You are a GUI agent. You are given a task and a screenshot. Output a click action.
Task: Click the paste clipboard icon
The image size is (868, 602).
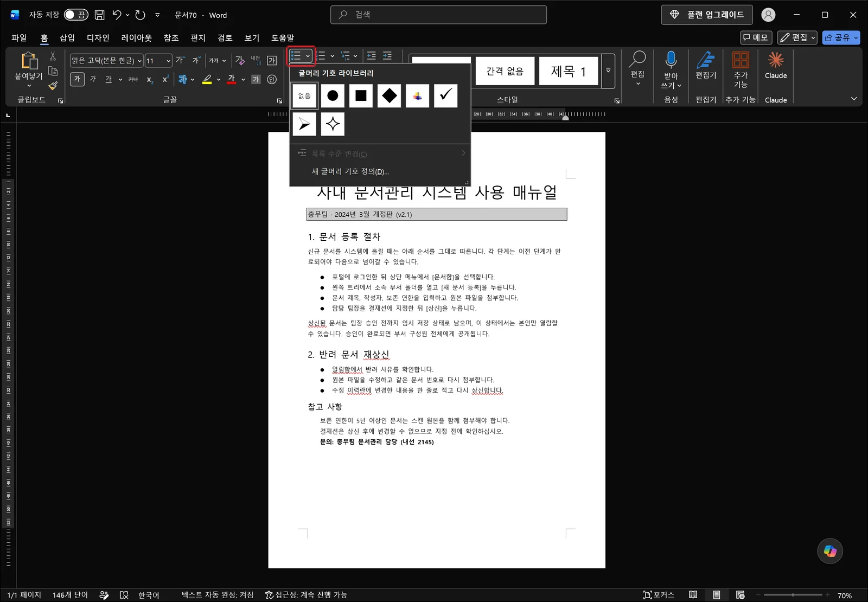coord(29,61)
